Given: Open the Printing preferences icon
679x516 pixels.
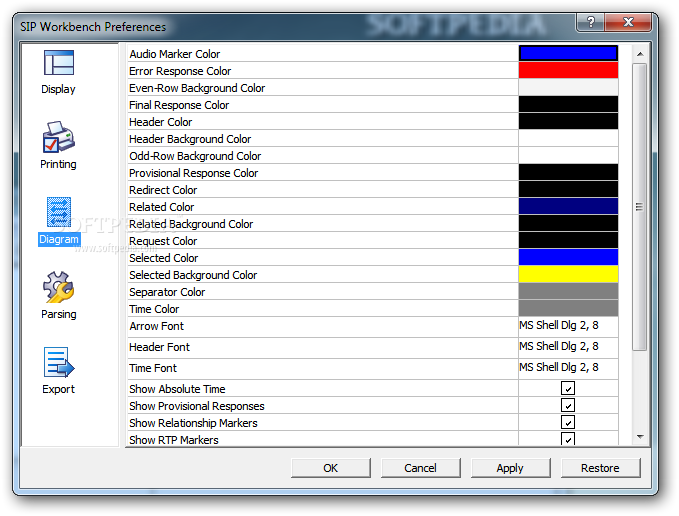Looking at the screenshot, I should [x=58, y=145].
